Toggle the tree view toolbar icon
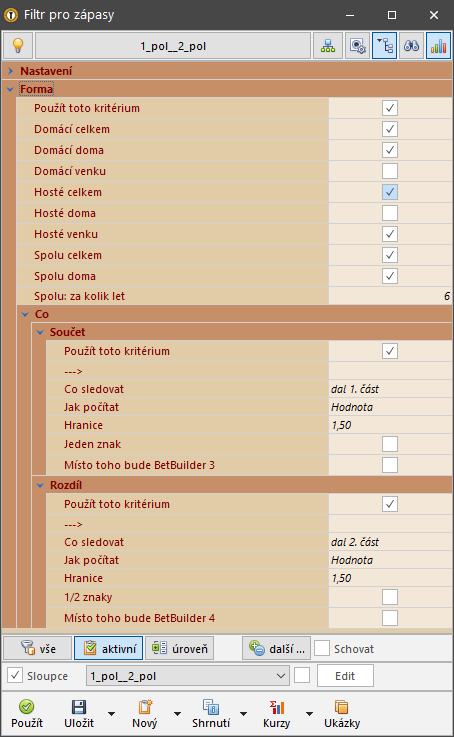This screenshot has height=737, width=454. click(384, 46)
